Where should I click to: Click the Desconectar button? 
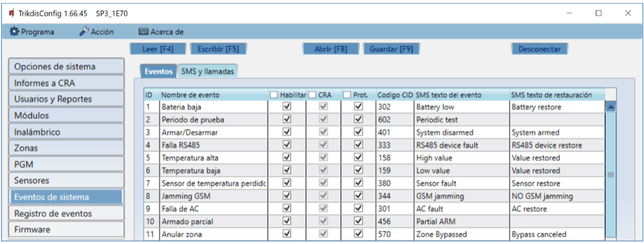click(539, 49)
